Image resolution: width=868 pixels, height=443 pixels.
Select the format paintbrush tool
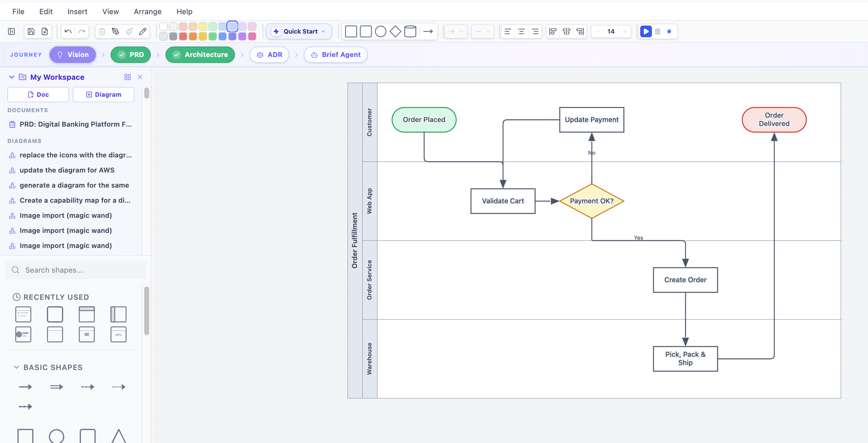pyautogui.click(x=129, y=31)
